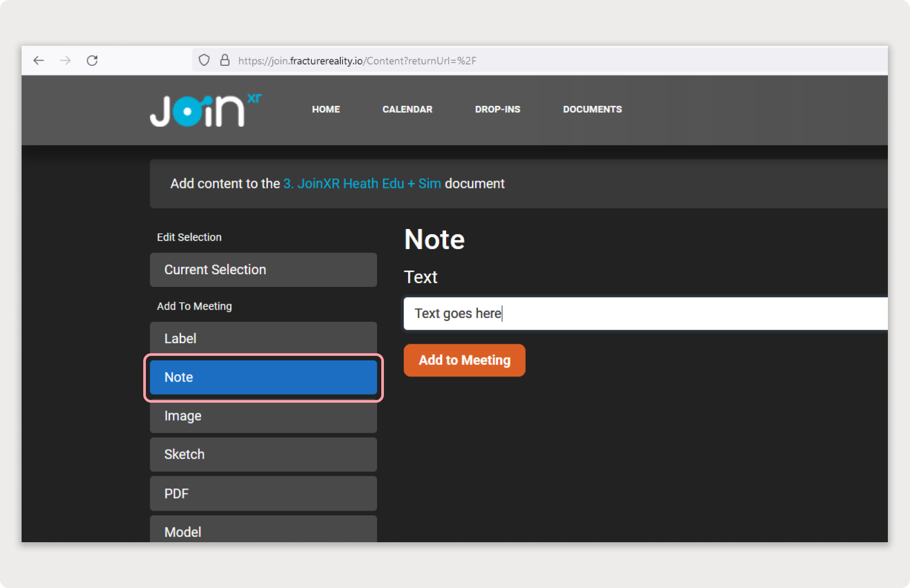Navigate back using the browser back arrow

38,60
